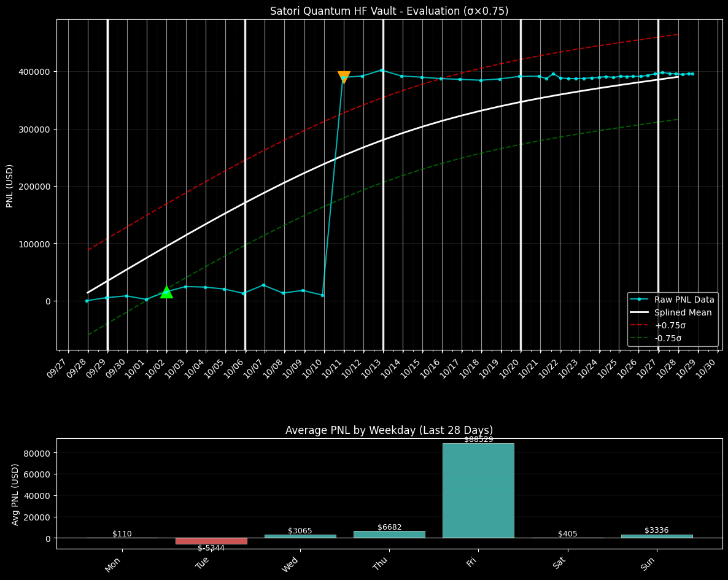Screen dimensions: 728x580
Task: Click the Raw PNL Data legend entry
Action: (684, 300)
